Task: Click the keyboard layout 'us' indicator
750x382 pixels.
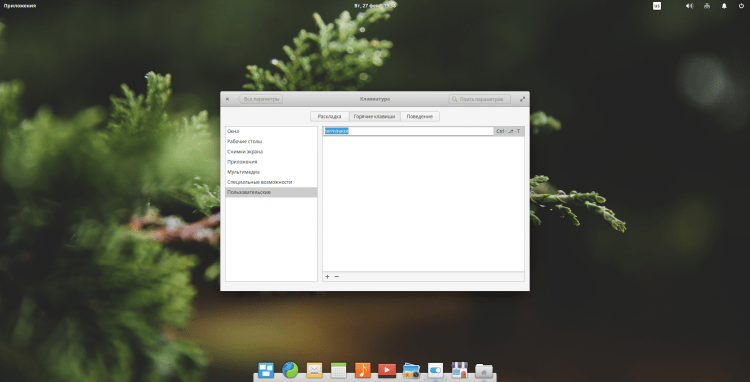Action: click(x=657, y=6)
